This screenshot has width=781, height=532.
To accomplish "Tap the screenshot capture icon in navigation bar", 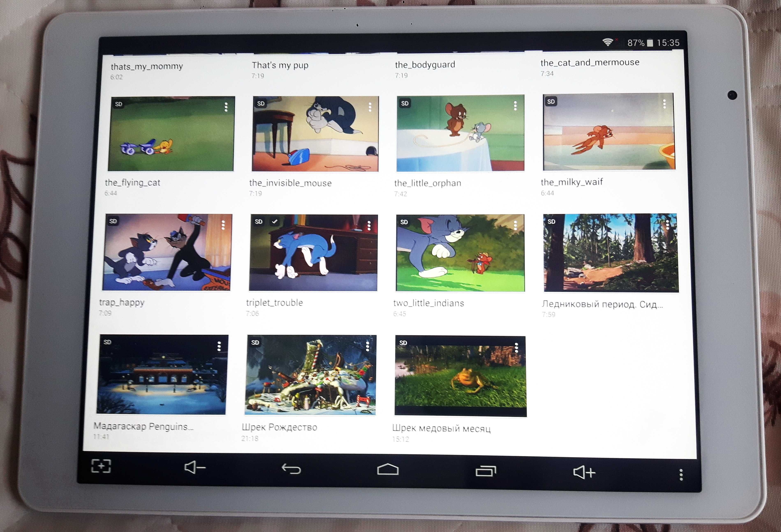I will point(101,466).
